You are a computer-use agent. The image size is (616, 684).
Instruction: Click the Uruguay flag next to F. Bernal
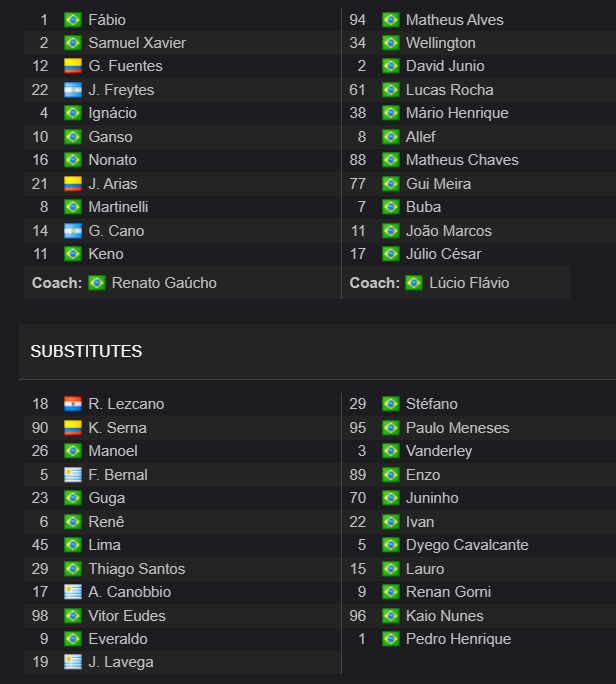click(x=73, y=475)
